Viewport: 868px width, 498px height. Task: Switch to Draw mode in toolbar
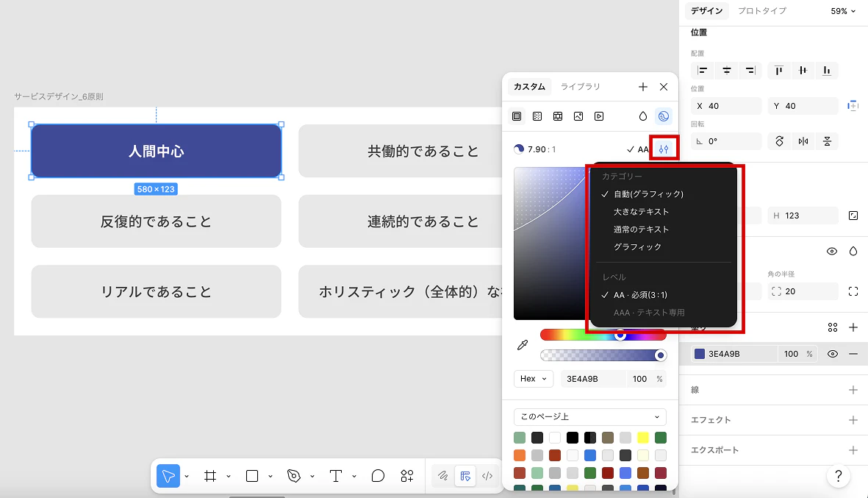click(443, 476)
